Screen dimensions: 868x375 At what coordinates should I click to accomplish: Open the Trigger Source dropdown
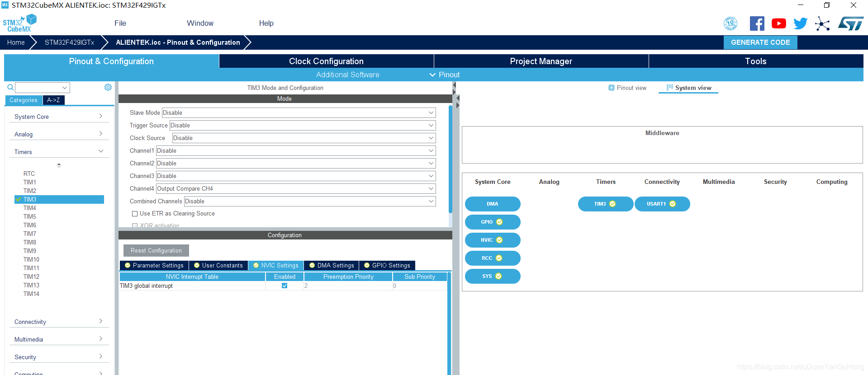pos(303,125)
